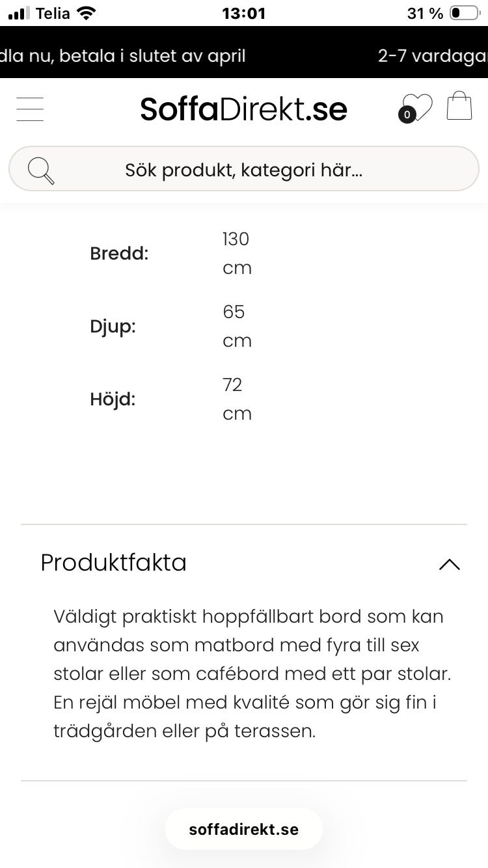Select the Djup dimension label
This screenshot has width=488, height=868.
[x=113, y=327]
